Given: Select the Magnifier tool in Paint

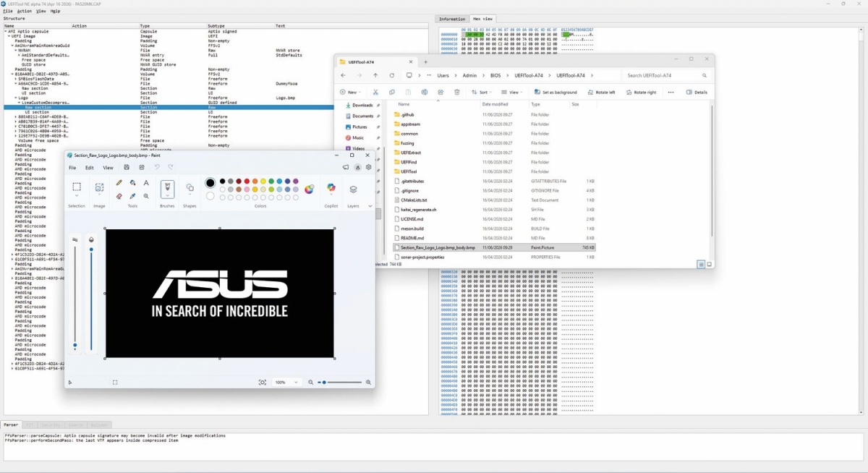Looking at the screenshot, I should [146, 196].
